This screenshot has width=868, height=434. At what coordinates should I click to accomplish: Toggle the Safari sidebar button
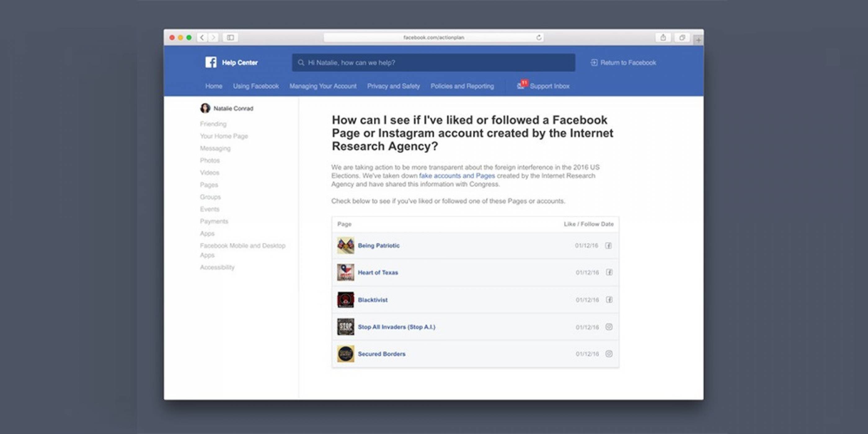pos(230,38)
